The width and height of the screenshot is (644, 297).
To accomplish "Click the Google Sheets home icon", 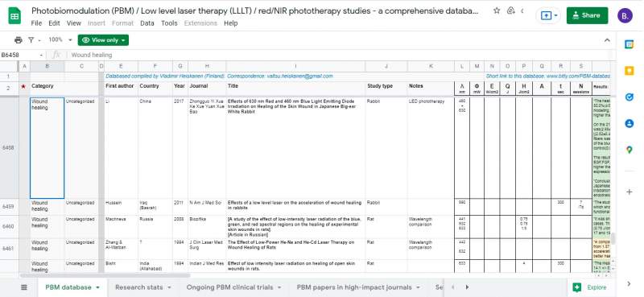I will click(x=14, y=16).
